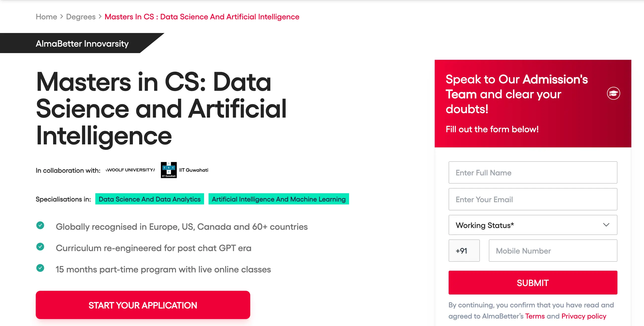Click the SUBMIT button on the form

point(533,283)
